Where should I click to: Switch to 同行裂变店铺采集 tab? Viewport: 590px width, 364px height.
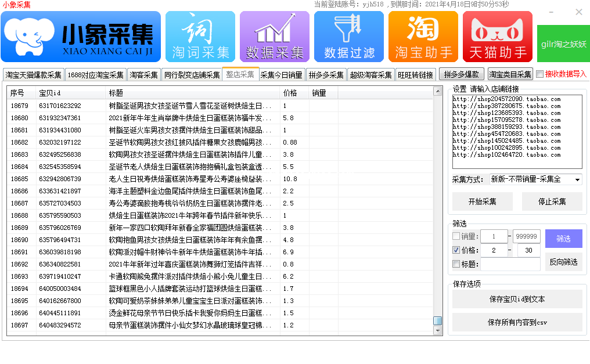tap(192, 75)
